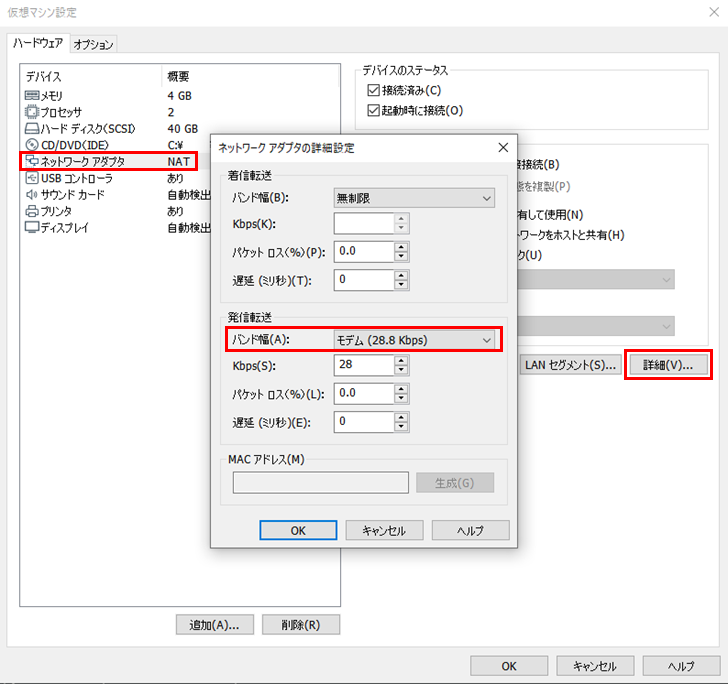Select the ハード ディスク(SCSI) icon
The image size is (728, 684).
coord(32,129)
